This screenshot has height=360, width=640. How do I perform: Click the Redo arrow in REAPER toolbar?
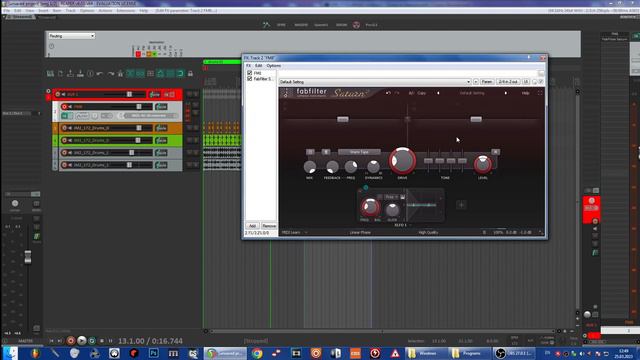(x=110, y=73)
